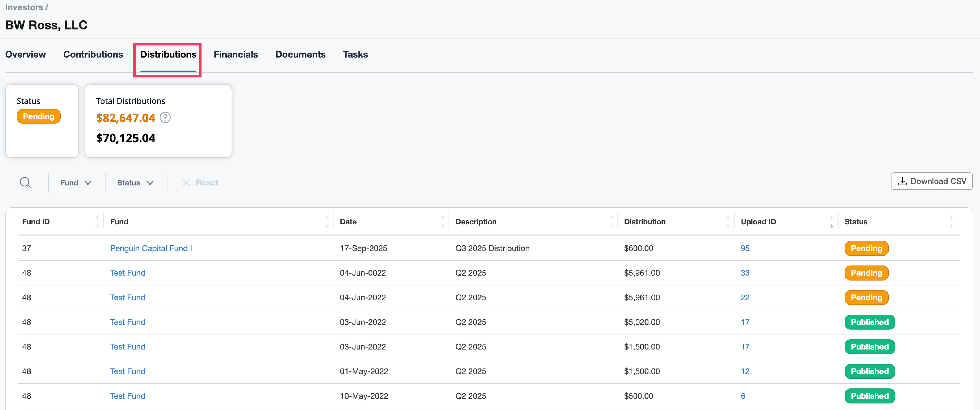
Task: Click Pending status badge in first row
Action: 866,248
